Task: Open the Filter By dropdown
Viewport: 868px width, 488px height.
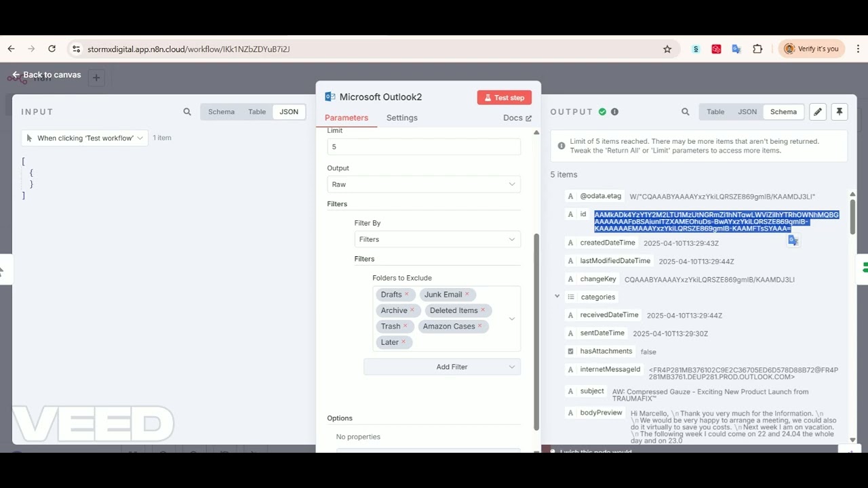Action: [x=437, y=239]
